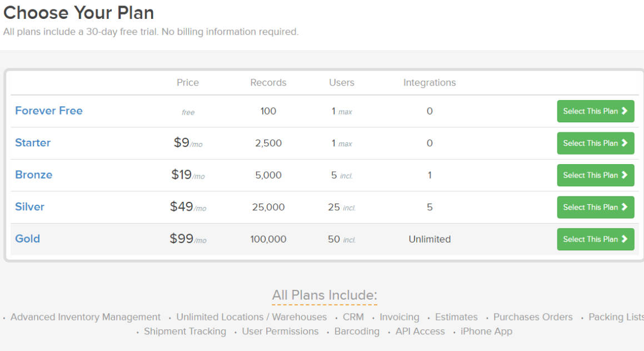This screenshot has width=644, height=351.
Task: Click the Integrations column header
Action: pos(430,82)
